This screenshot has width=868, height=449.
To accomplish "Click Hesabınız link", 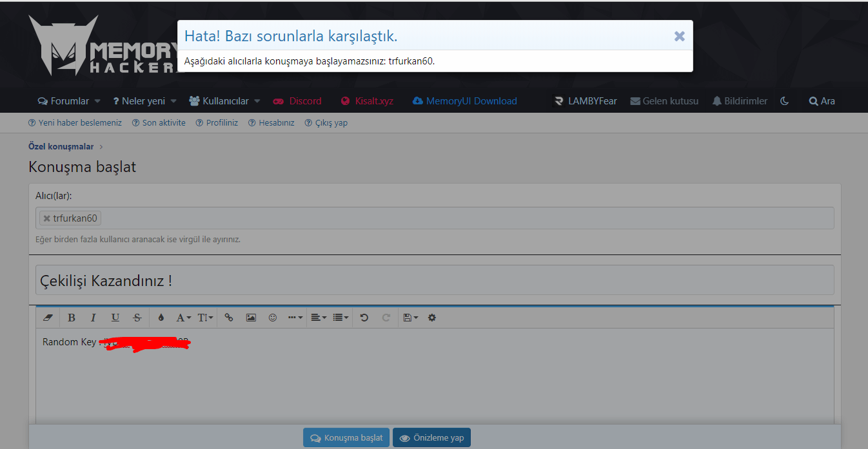I will point(271,123).
